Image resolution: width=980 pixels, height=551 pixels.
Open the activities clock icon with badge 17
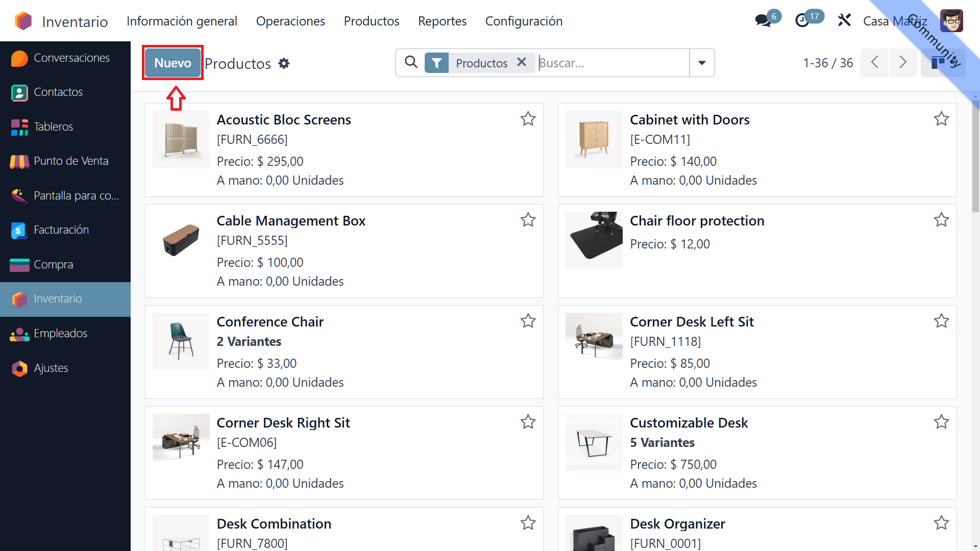pos(802,21)
